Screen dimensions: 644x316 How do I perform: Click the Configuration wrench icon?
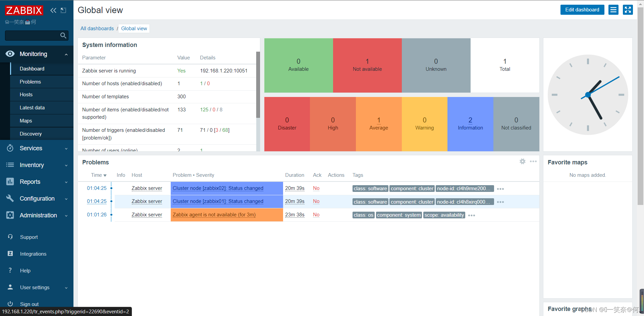click(x=10, y=199)
